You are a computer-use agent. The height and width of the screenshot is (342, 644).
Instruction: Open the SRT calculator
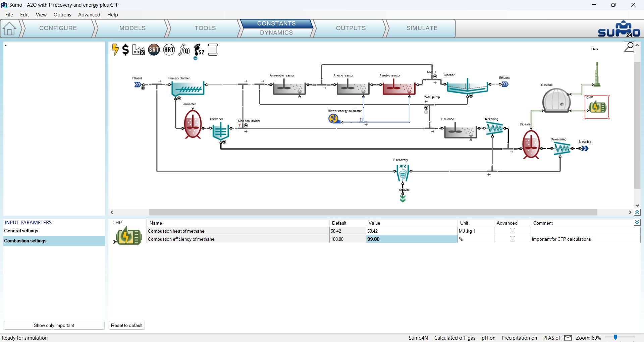click(x=154, y=50)
